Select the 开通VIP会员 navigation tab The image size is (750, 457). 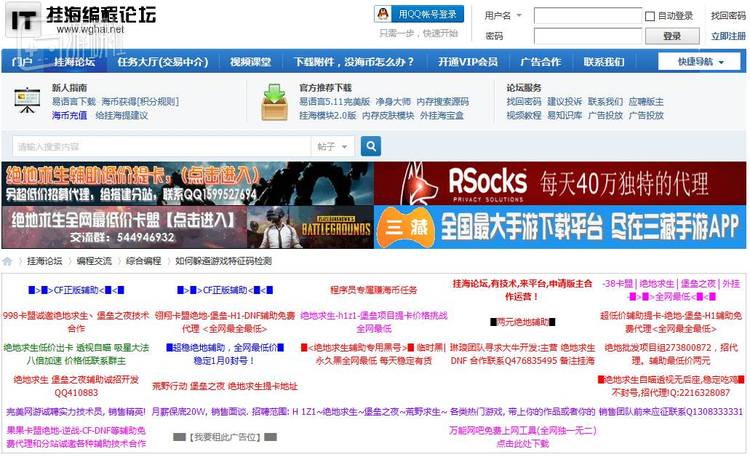[x=466, y=62]
